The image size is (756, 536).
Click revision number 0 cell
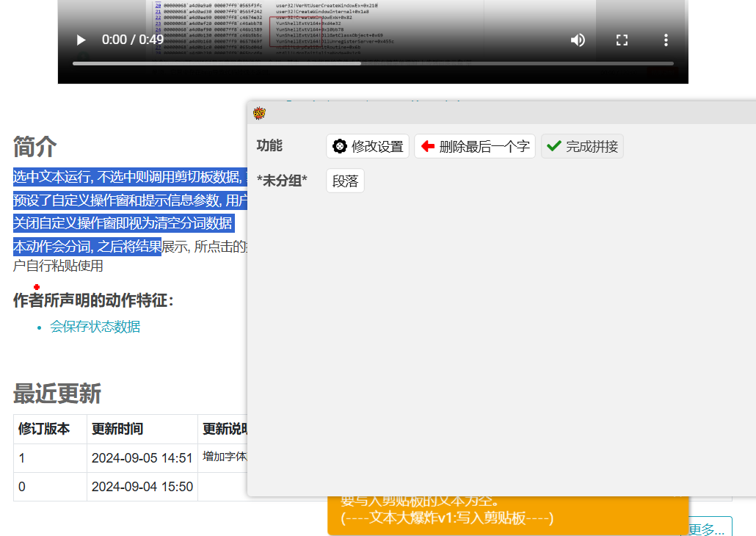point(50,487)
